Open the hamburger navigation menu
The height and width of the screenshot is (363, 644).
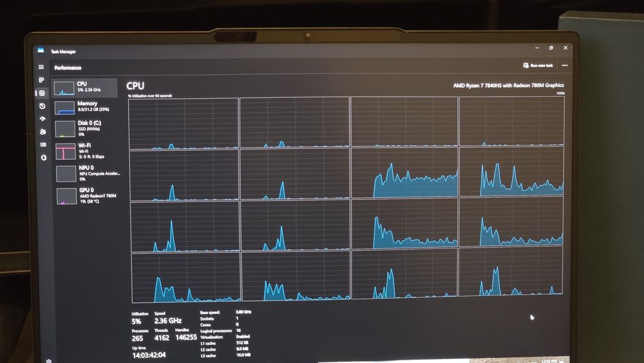tap(41, 67)
